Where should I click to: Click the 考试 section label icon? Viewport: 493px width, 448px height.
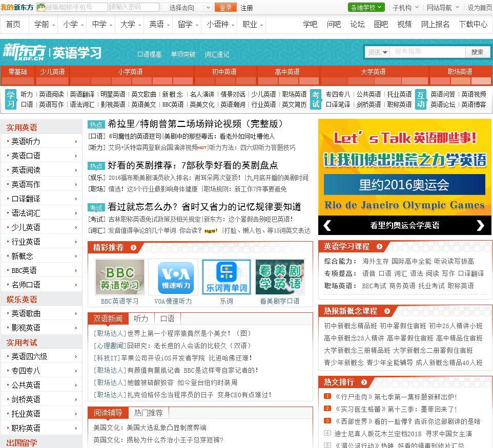coord(316,99)
